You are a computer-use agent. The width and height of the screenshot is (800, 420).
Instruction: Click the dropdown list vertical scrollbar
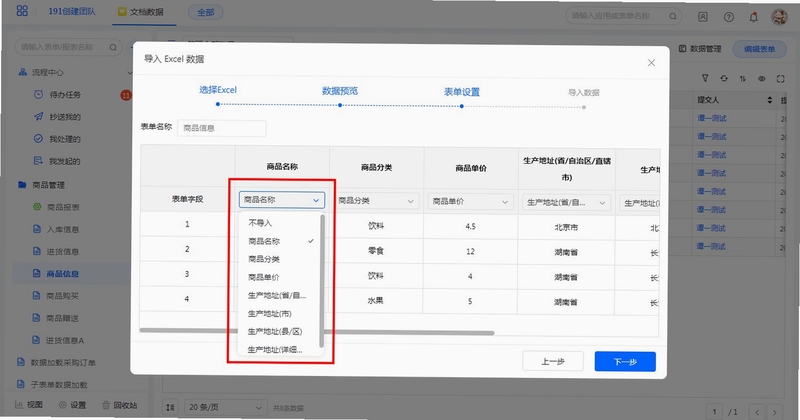point(322,281)
